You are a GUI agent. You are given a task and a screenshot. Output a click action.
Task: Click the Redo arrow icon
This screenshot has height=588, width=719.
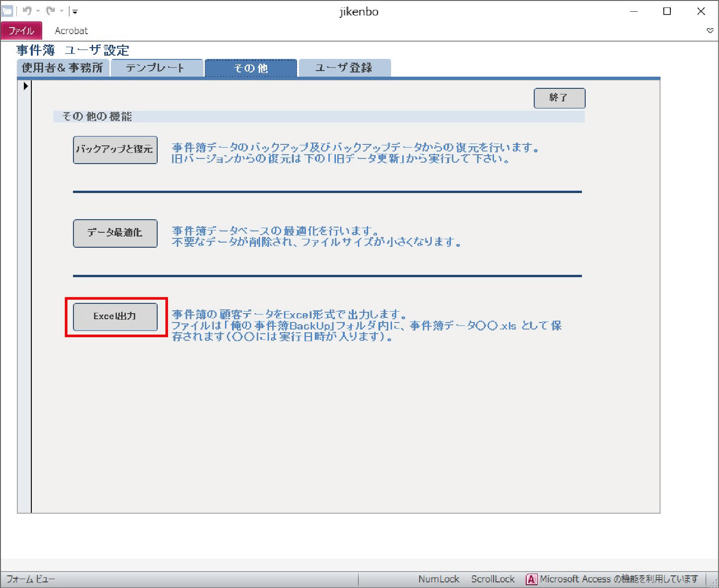click(x=51, y=11)
